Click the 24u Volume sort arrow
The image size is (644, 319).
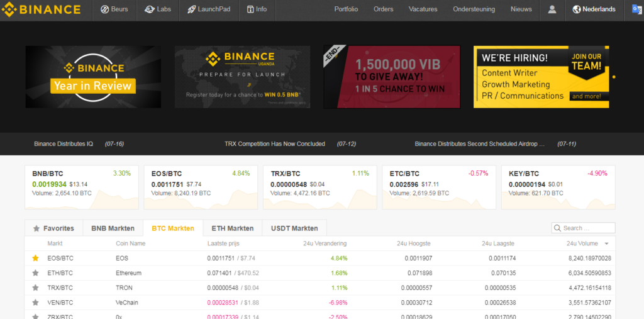point(607,243)
